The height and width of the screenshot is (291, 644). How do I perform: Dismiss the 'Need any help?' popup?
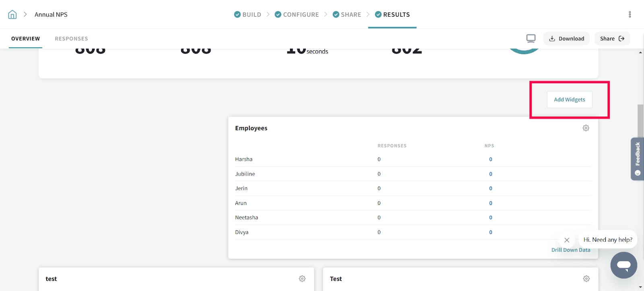pyautogui.click(x=567, y=240)
